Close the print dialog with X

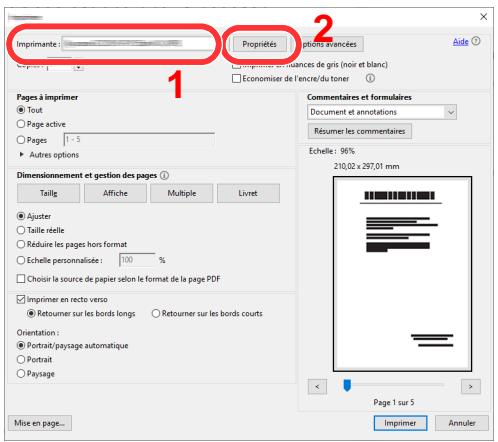click(483, 17)
